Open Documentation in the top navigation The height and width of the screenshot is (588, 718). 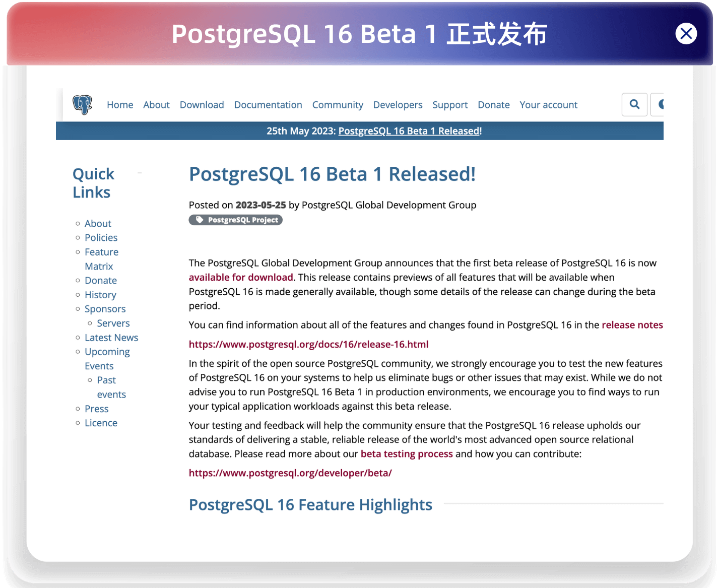coord(268,105)
